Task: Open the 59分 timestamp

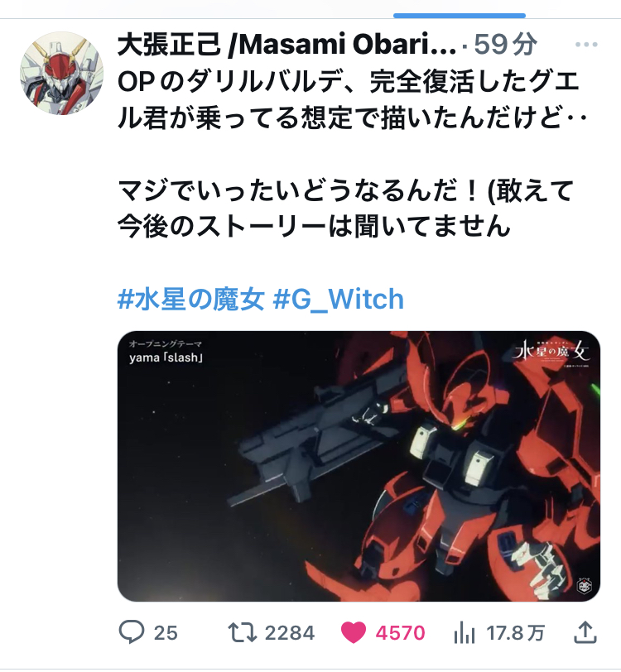Action: click(505, 44)
